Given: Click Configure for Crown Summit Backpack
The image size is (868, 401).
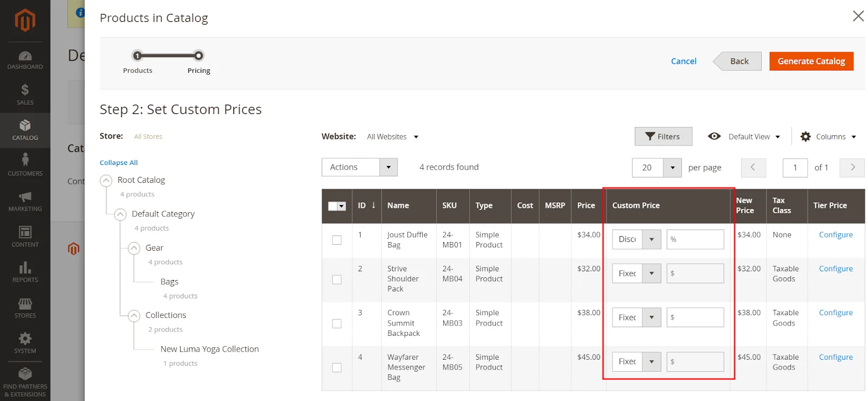Looking at the screenshot, I should (835, 313).
